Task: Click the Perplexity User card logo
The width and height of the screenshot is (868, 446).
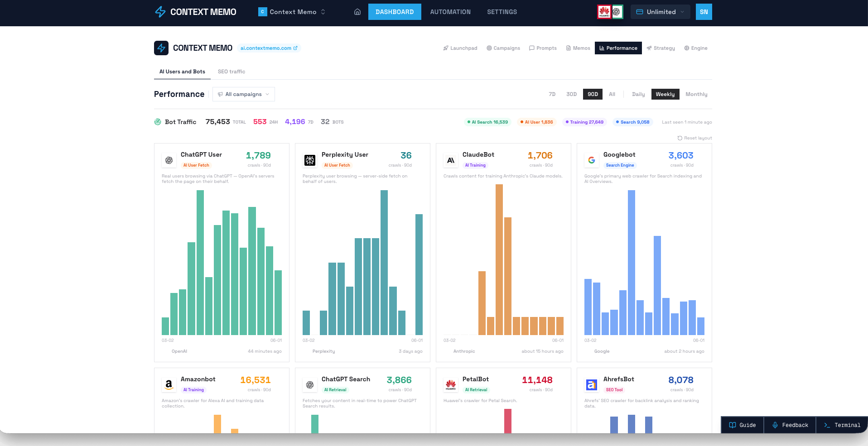Action: click(x=310, y=160)
